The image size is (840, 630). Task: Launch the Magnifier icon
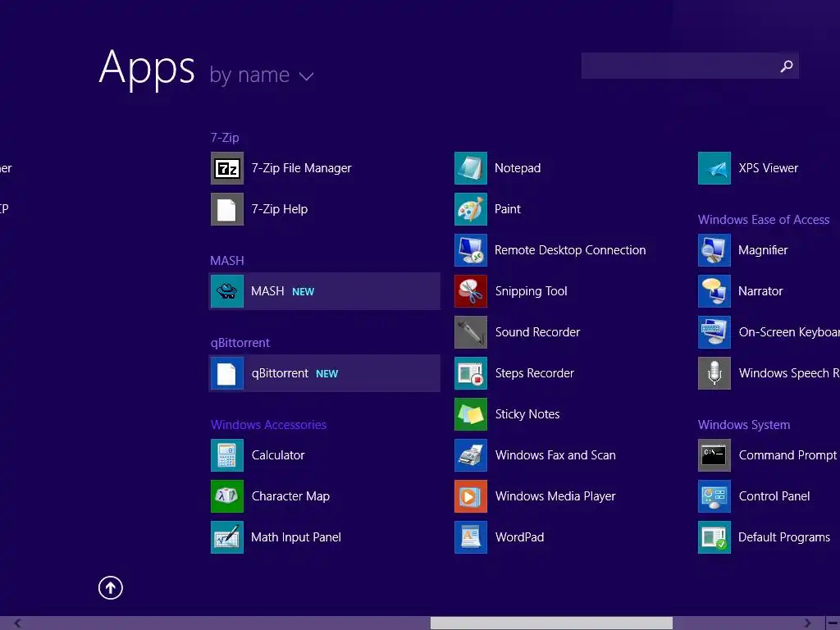714,250
